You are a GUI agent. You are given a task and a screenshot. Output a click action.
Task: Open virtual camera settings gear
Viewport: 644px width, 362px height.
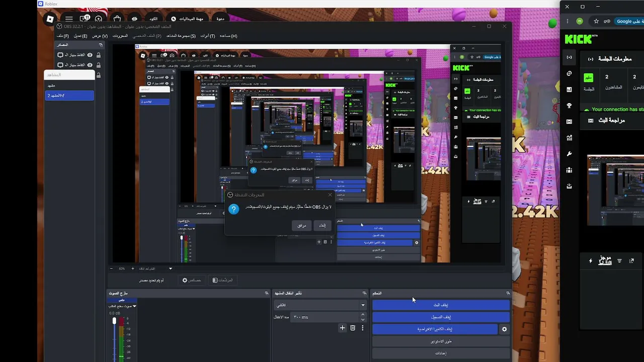point(504,329)
